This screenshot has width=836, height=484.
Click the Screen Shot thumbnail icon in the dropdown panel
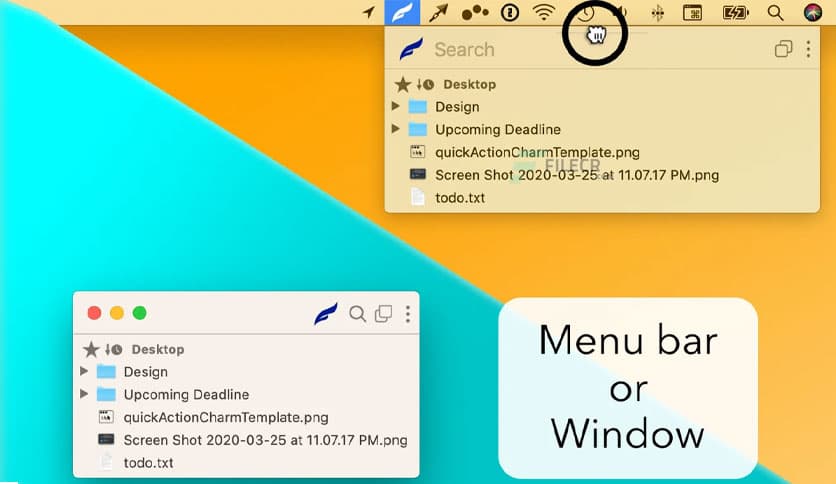pos(417,174)
